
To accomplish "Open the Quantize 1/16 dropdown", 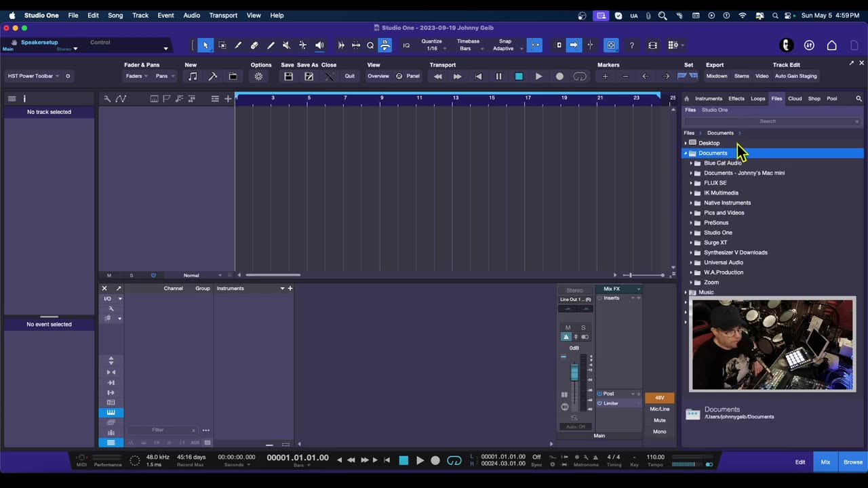I will coord(432,45).
